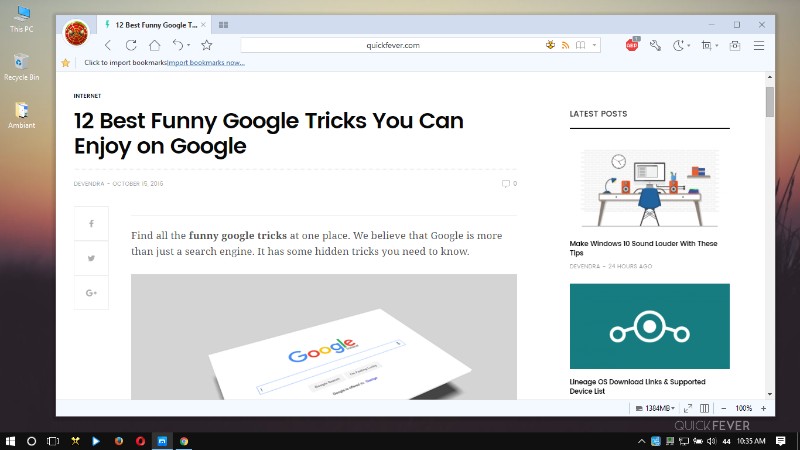
Task: Switch to reader mode book icon
Action: point(581,45)
